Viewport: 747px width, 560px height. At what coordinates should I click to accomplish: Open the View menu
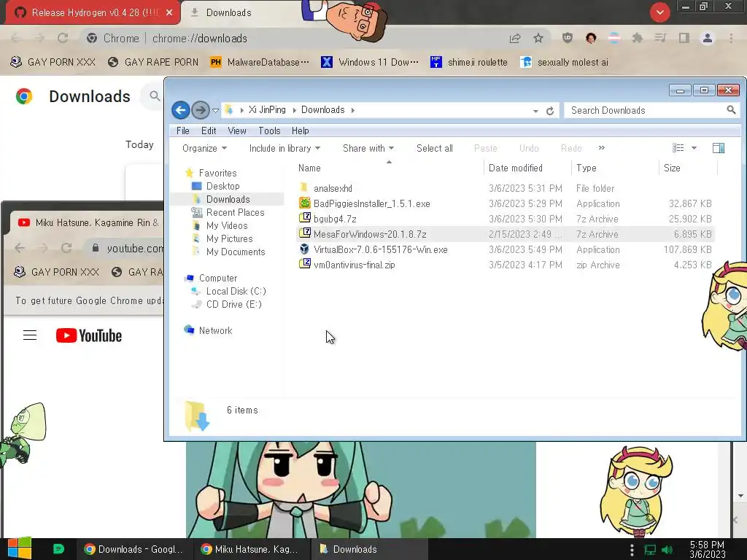pos(237,131)
